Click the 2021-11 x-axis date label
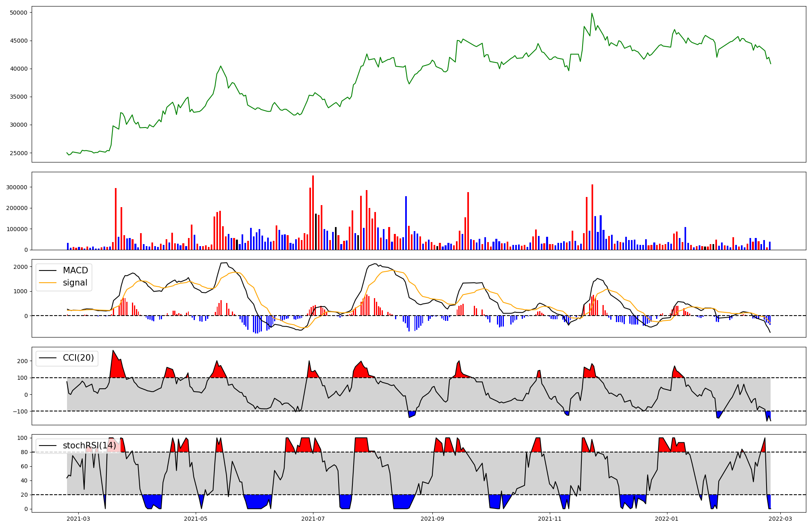 tap(550, 518)
